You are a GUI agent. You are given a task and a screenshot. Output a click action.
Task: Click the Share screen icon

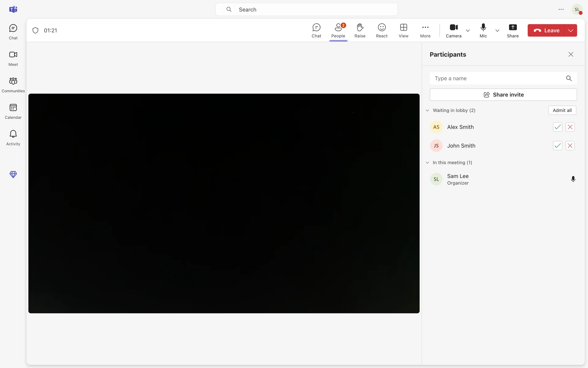pyautogui.click(x=512, y=30)
